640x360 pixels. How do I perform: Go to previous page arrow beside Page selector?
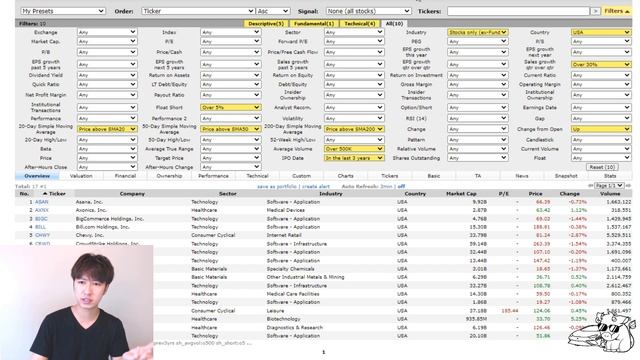590,186
